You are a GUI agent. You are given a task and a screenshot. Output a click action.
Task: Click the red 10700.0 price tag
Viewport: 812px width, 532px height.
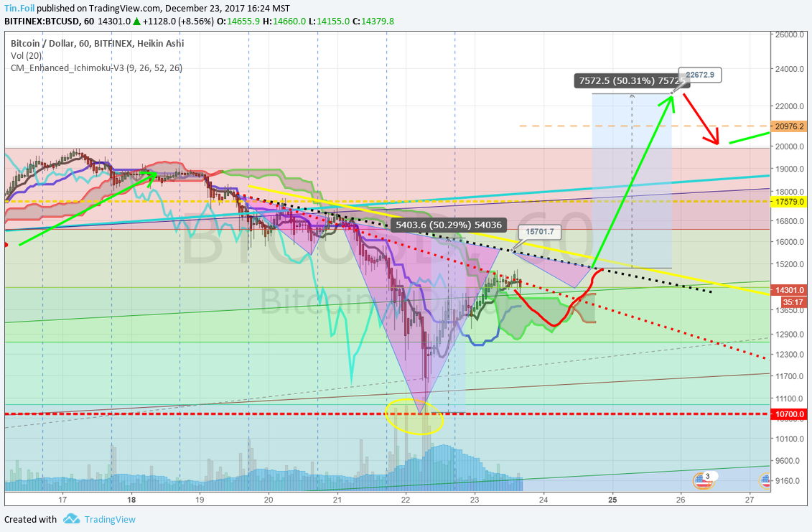click(789, 414)
